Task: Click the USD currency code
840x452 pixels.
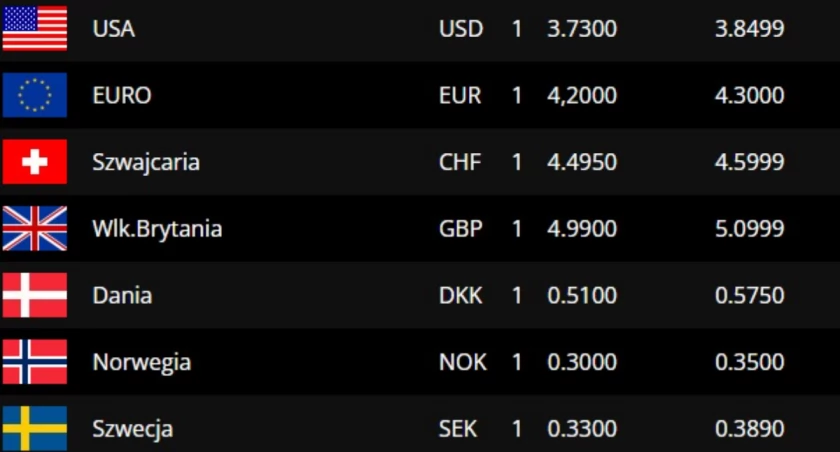Action: pyautogui.click(x=461, y=29)
